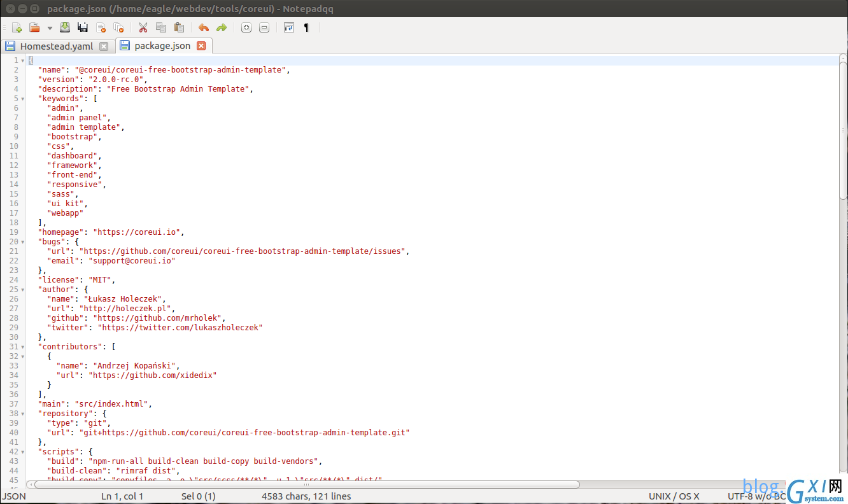
Task: Click the horizontal scrollbar left arrow
Action: [x=30, y=484]
